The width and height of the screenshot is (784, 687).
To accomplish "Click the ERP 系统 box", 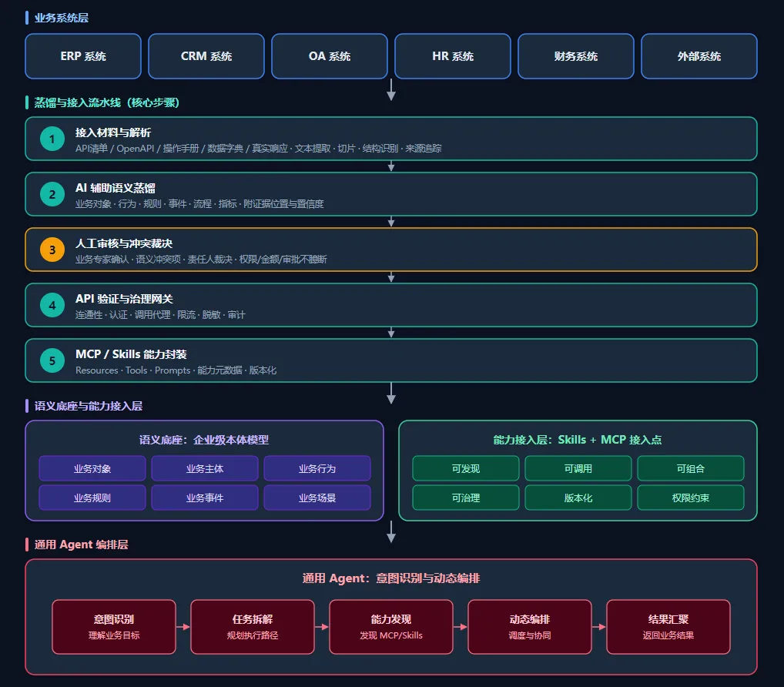I will pyautogui.click(x=83, y=56).
